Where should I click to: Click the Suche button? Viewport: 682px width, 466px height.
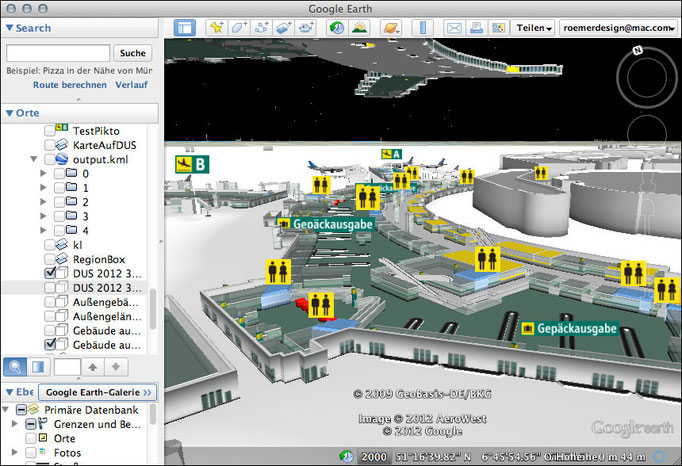click(x=133, y=53)
